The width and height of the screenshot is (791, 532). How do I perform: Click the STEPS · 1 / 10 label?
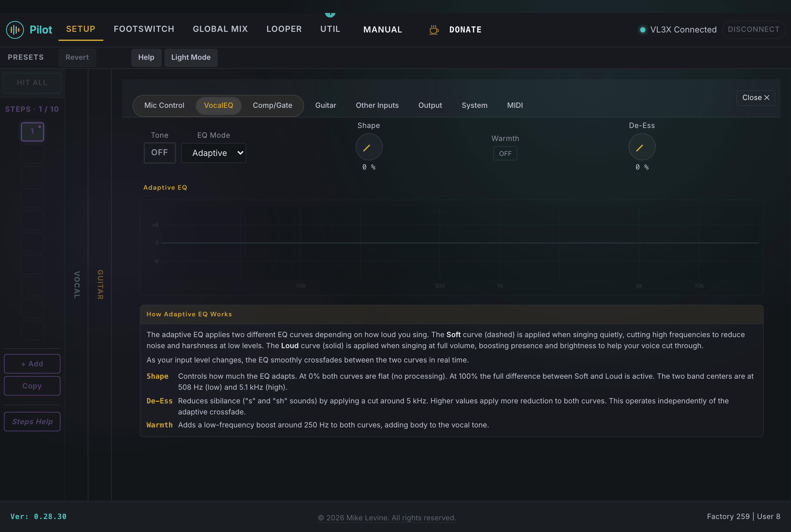(32, 109)
